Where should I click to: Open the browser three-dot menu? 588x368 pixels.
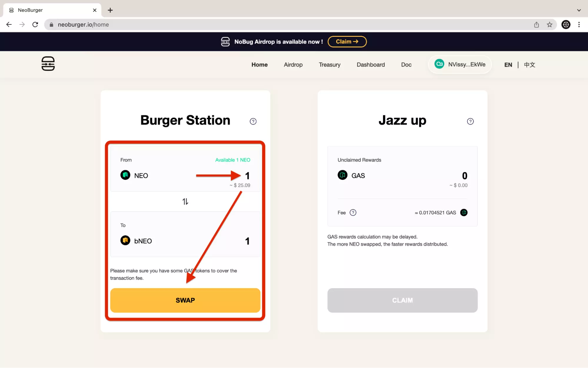coord(579,25)
